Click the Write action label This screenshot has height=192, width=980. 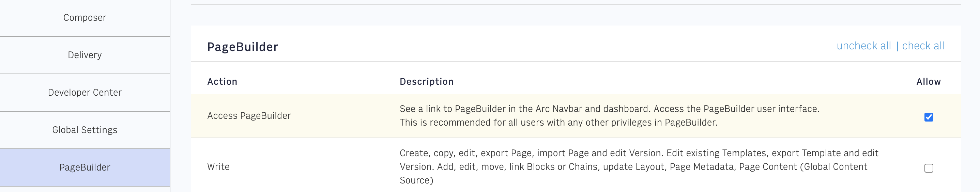tap(218, 167)
